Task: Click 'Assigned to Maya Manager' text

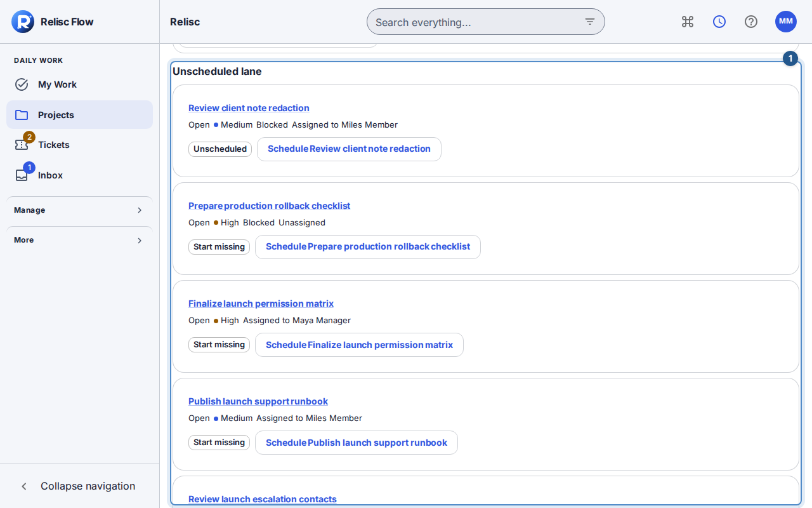Action: click(297, 321)
